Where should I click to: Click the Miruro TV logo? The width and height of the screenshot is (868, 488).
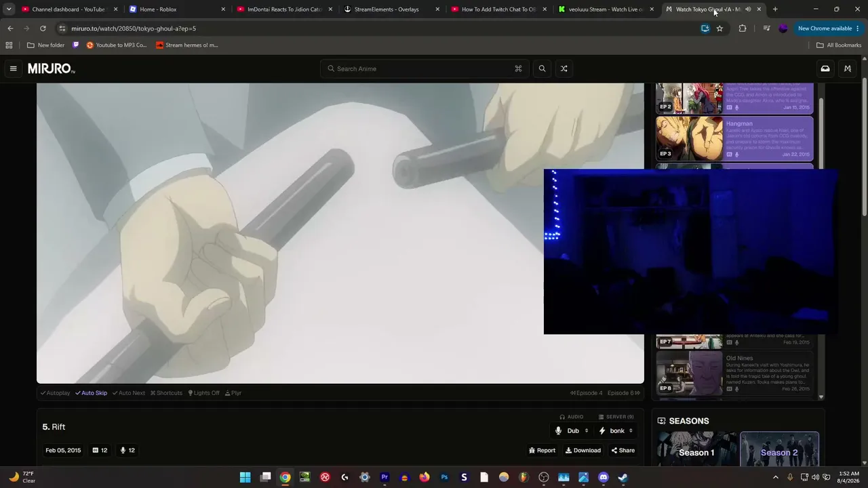click(52, 68)
